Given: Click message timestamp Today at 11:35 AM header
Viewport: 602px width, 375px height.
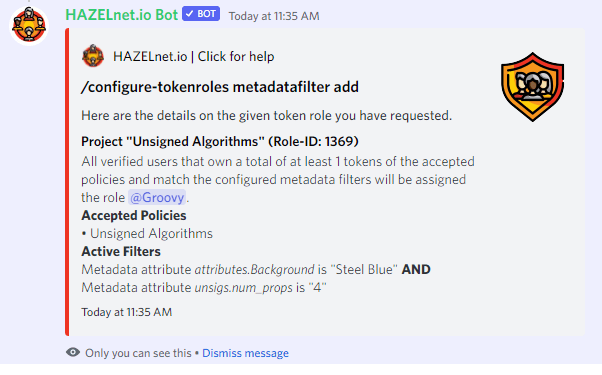Looking at the screenshot, I should (274, 16).
